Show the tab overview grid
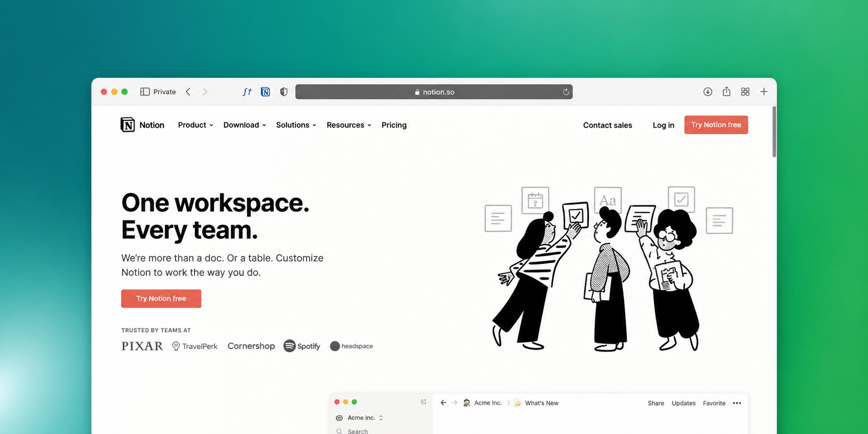This screenshot has width=868, height=434. [745, 92]
